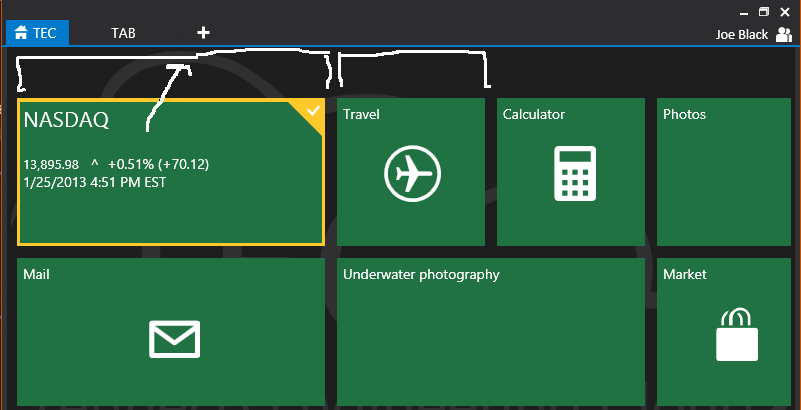Click the Market tile label
This screenshot has height=410, width=801.
[x=685, y=274]
